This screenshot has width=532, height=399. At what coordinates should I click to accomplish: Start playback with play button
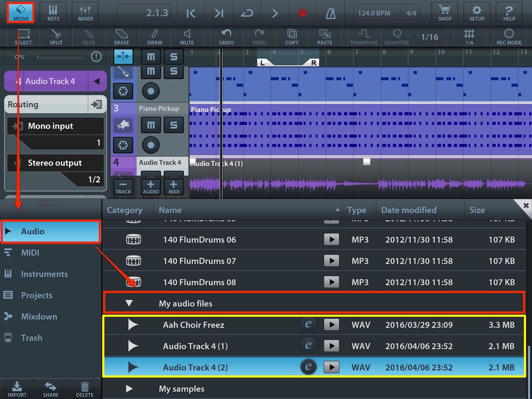[275, 13]
